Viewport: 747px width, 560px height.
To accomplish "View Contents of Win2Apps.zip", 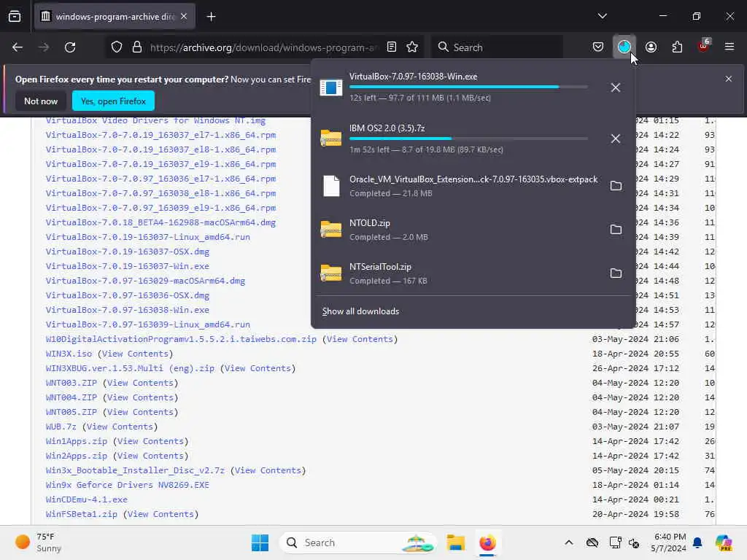I will (x=150, y=456).
